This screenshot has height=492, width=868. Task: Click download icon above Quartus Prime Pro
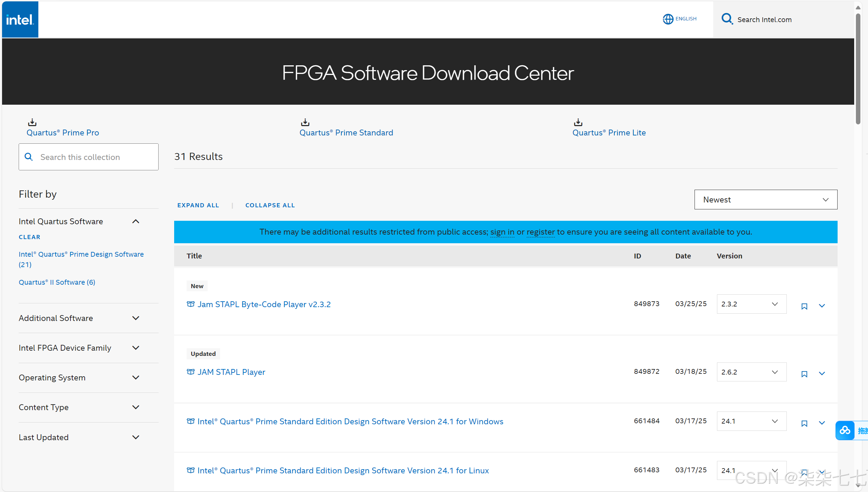click(x=32, y=122)
